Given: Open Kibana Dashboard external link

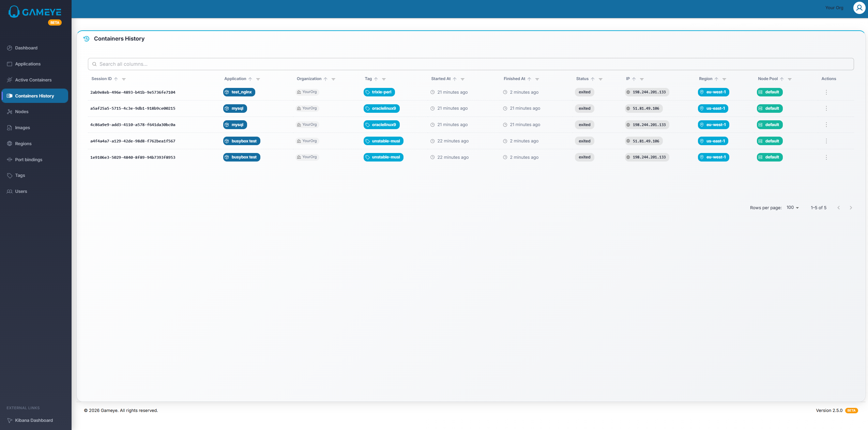Looking at the screenshot, I should tap(34, 420).
